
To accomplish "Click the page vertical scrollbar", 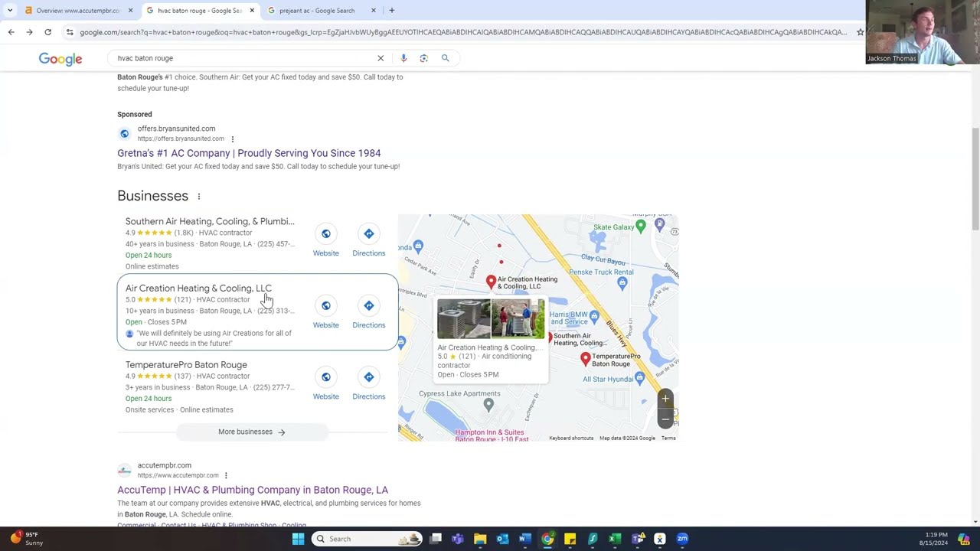I will (975, 180).
